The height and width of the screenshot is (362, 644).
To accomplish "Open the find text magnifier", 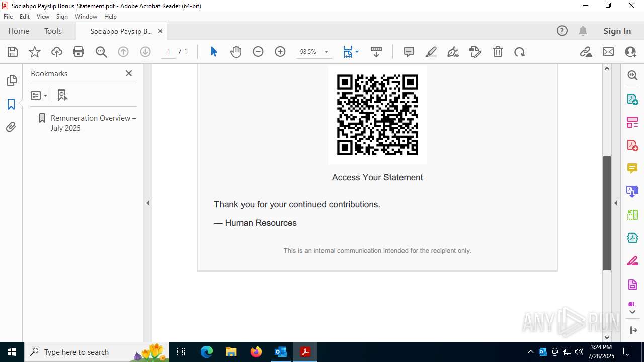I will 101,52.
